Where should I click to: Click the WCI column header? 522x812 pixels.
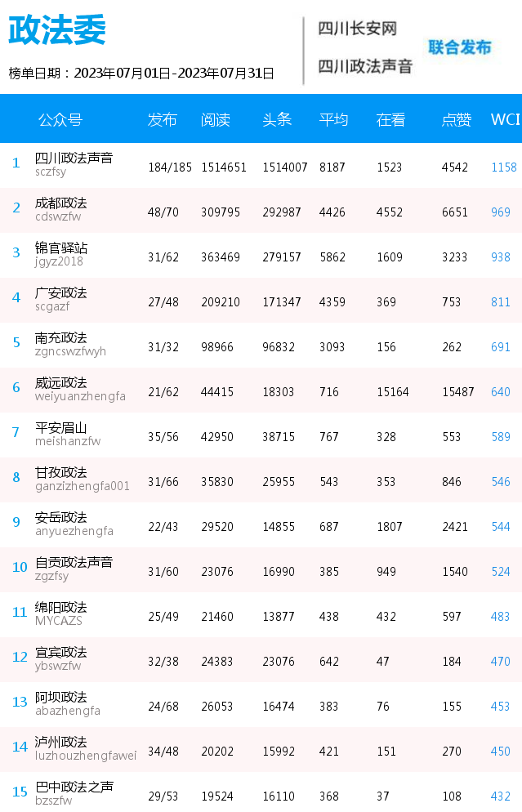pos(505,119)
